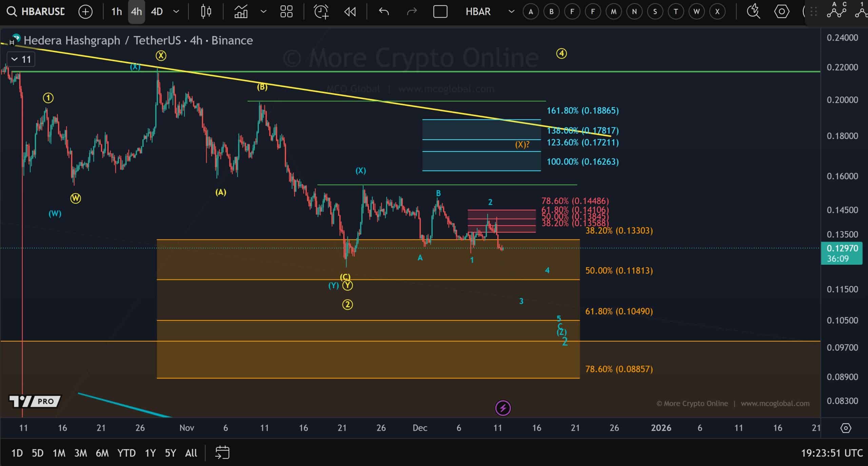The width and height of the screenshot is (868, 466).
Task: Add a new symbol with plus icon
Action: pyautogui.click(x=85, y=12)
